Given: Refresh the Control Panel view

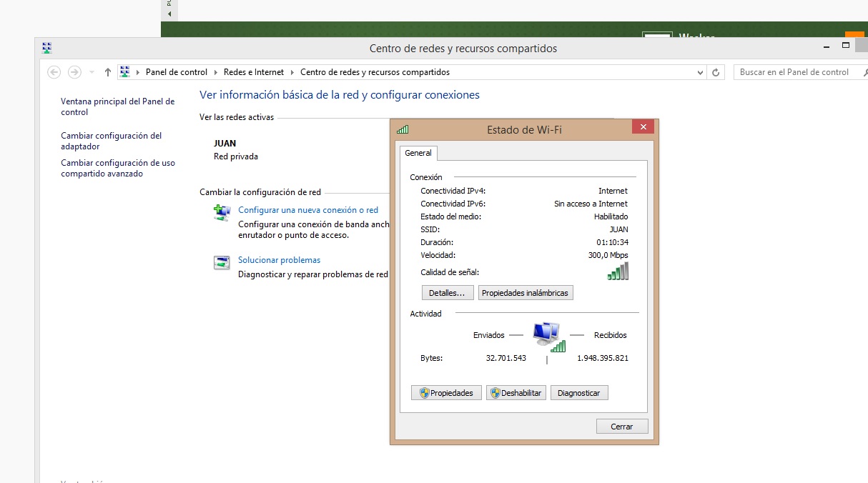Looking at the screenshot, I should pyautogui.click(x=716, y=72).
